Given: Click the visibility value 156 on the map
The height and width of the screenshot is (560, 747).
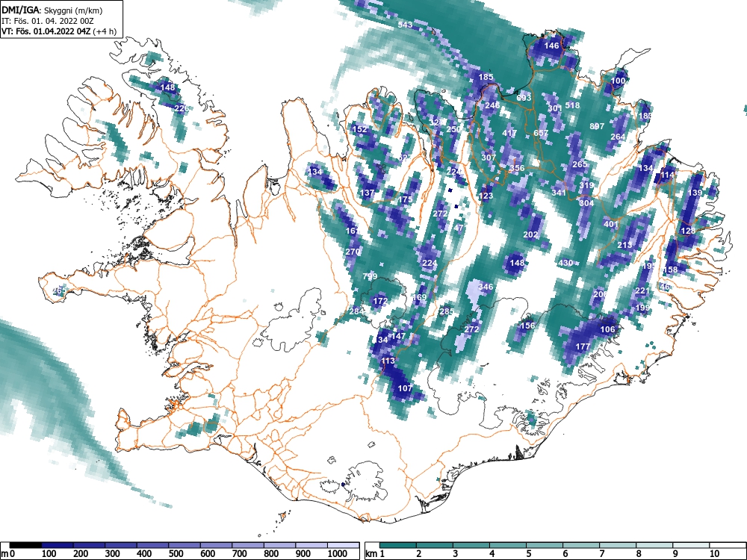Looking at the screenshot, I should tap(527, 326).
